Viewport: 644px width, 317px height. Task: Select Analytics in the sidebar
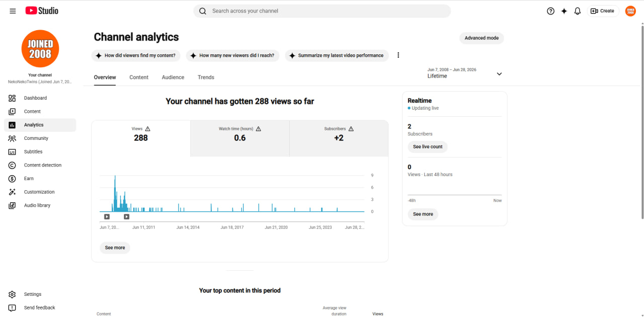tap(40, 125)
